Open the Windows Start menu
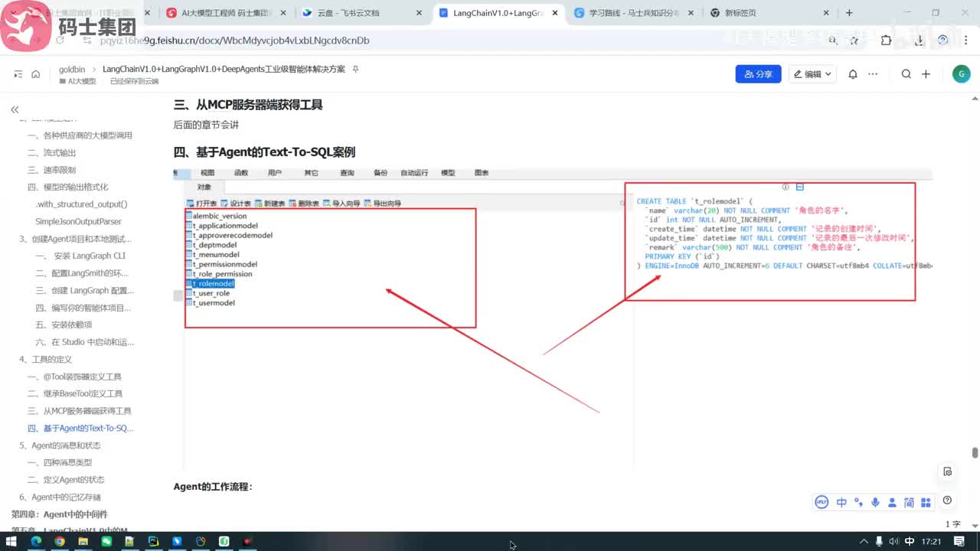The image size is (980, 551). click(x=11, y=541)
